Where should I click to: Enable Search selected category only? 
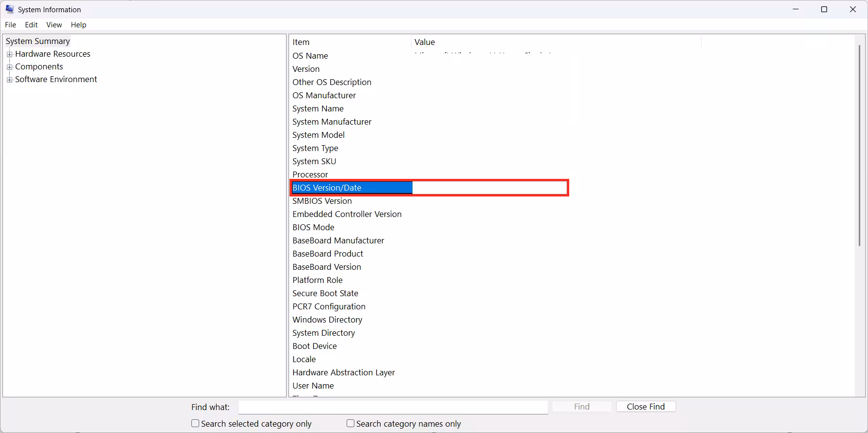coord(195,424)
